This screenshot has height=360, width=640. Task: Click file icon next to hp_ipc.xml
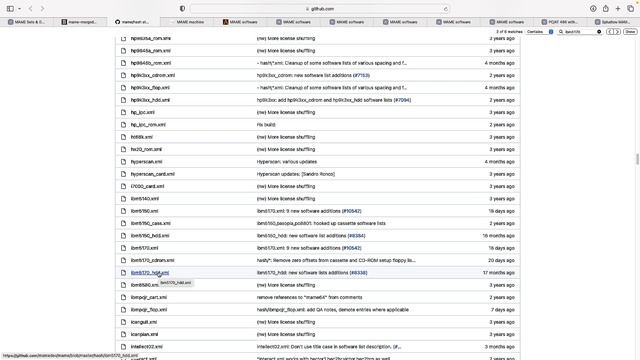pyautogui.click(x=123, y=112)
